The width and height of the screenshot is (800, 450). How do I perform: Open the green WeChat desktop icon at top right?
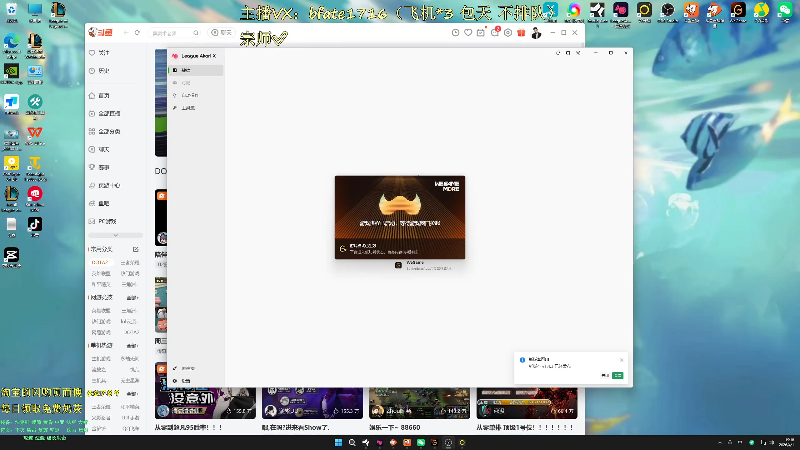(x=785, y=12)
